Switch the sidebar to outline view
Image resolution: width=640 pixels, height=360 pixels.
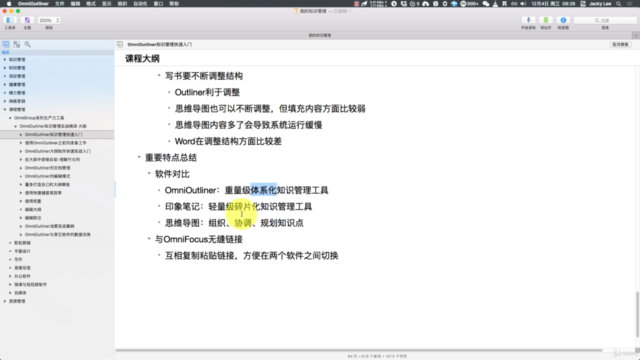coord(6,44)
